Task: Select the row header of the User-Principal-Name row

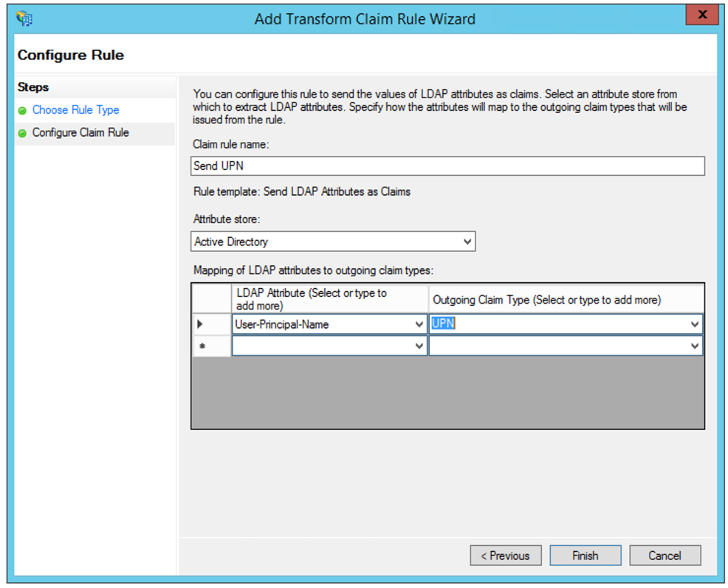Action: (x=211, y=324)
